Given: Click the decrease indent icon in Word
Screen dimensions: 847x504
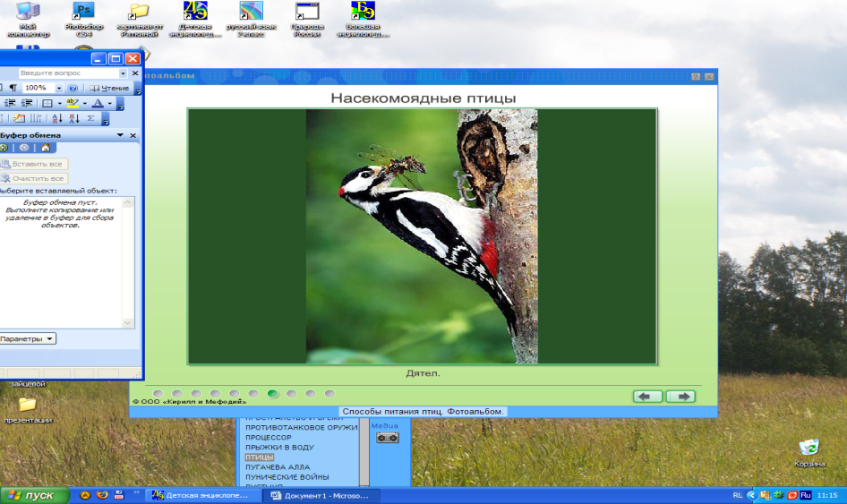Looking at the screenshot, I should (10, 103).
